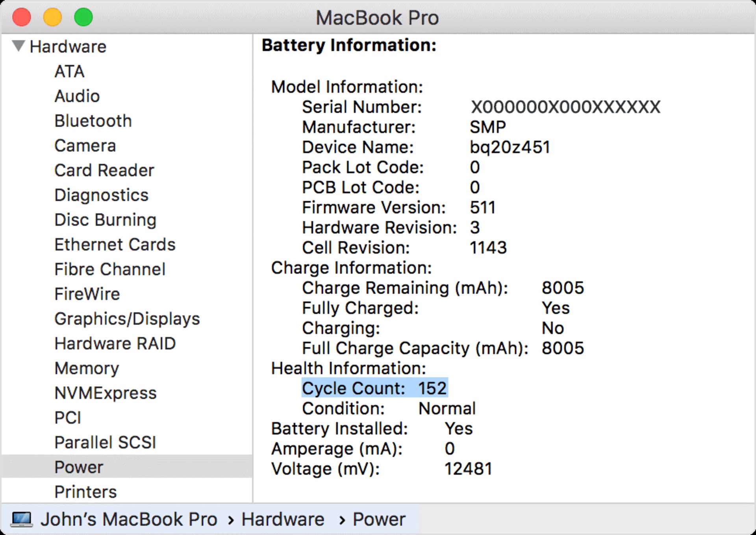Choose Graphics/Displays in the list
The width and height of the screenshot is (756, 535).
click(x=127, y=319)
